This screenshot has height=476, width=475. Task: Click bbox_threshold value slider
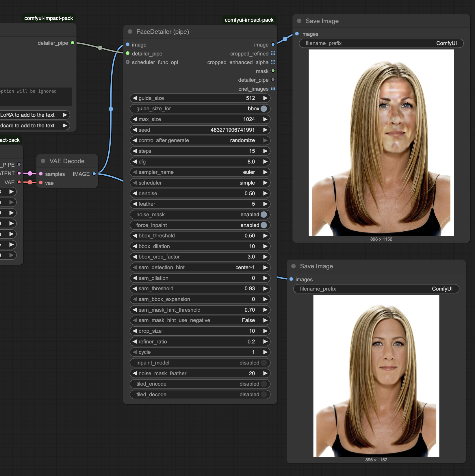[x=200, y=236]
